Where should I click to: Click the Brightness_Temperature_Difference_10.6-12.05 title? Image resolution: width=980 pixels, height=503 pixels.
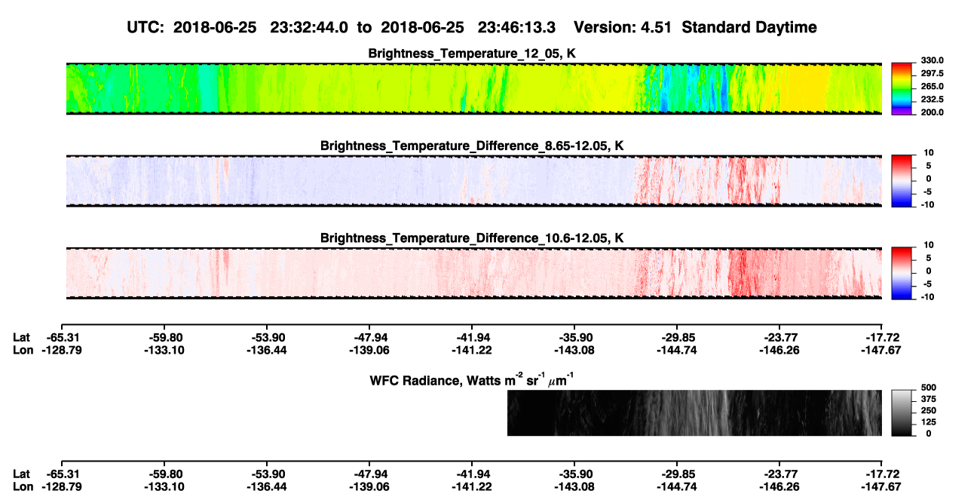(473, 238)
